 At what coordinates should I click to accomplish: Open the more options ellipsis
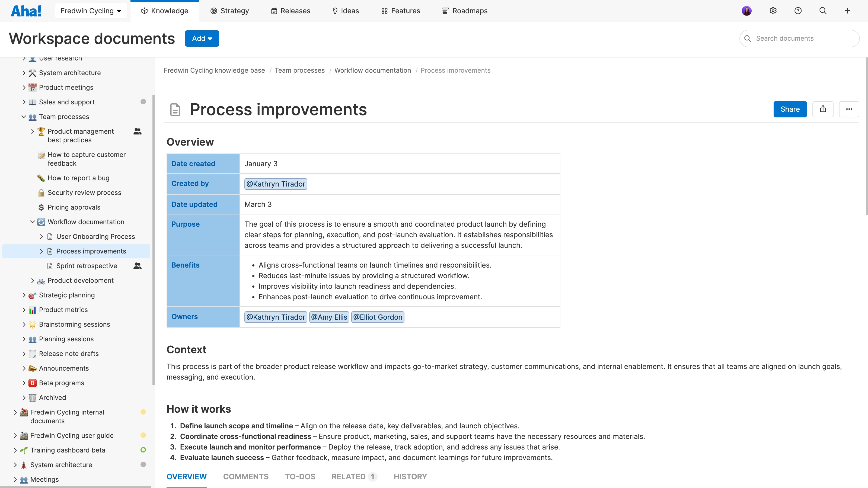[x=849, y=109]
